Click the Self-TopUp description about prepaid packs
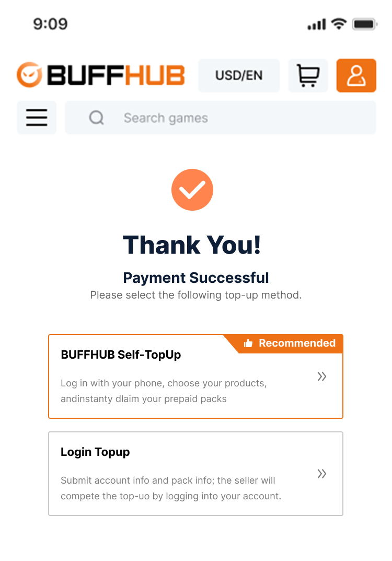This screenshot has height=561, width=392. [164, 391]
